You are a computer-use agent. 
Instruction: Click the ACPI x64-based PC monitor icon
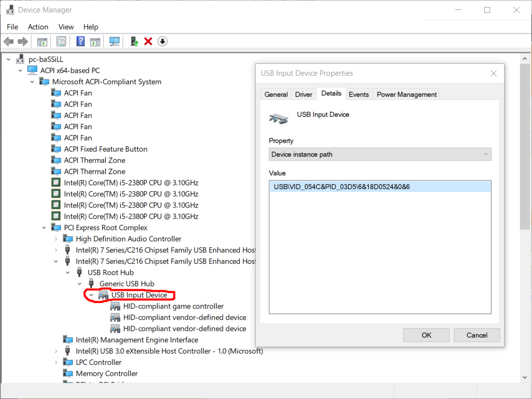pos(32,70)
